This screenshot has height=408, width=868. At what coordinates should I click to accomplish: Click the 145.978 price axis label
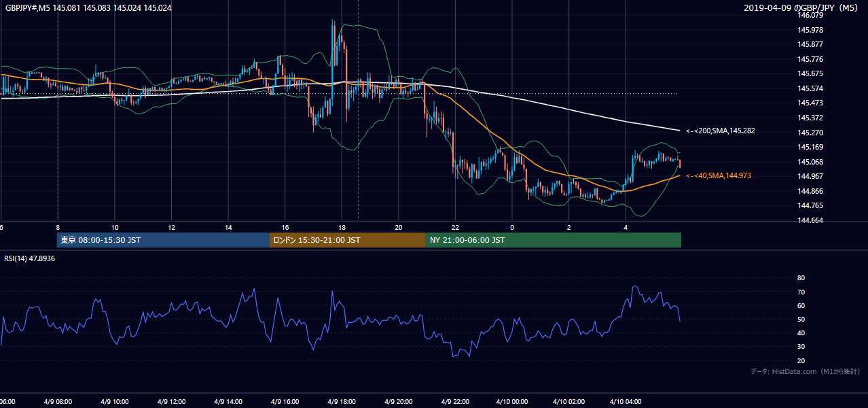point(811,30)
